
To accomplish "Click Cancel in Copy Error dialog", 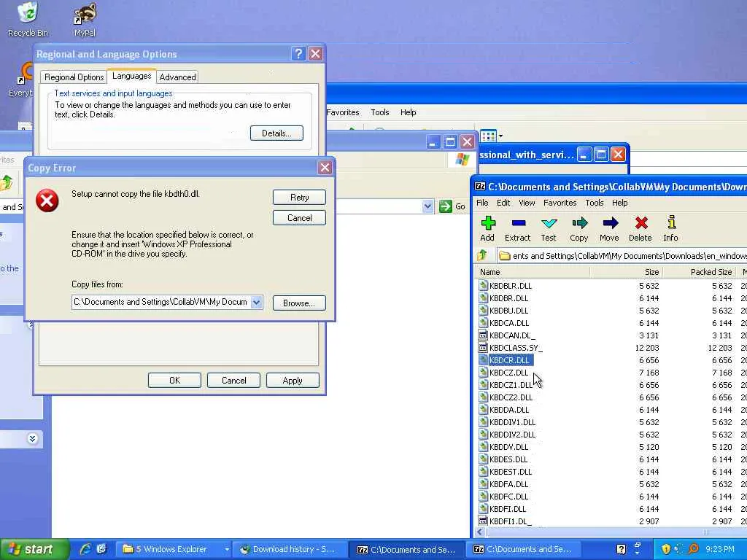I will 299,217.
